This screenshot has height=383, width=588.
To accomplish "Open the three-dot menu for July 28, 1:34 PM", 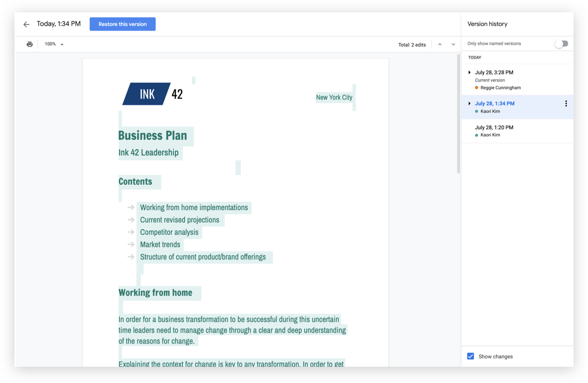I will point(566,103).
